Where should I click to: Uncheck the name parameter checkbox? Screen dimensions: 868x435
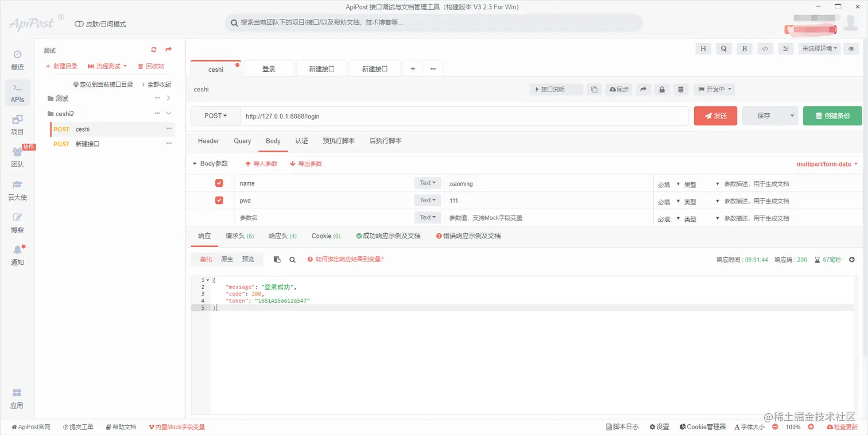(x=219, y=183)
